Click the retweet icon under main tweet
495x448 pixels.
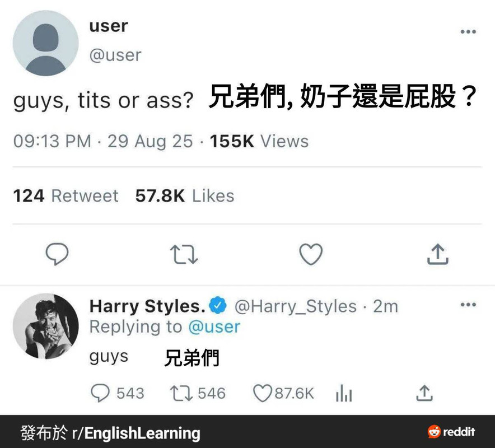coord(184,254)
